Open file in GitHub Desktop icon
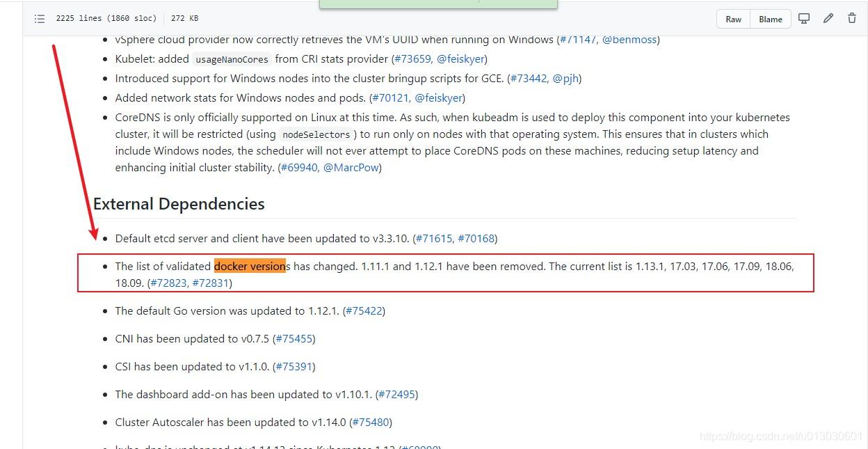The height and width of the screenshot is (449, 868). [x=804, y=19]
